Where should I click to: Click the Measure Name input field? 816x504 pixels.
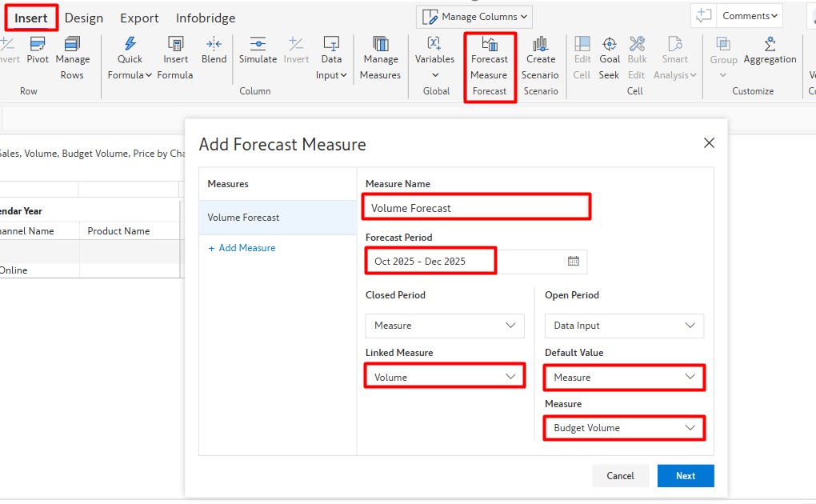click(477, 208)
